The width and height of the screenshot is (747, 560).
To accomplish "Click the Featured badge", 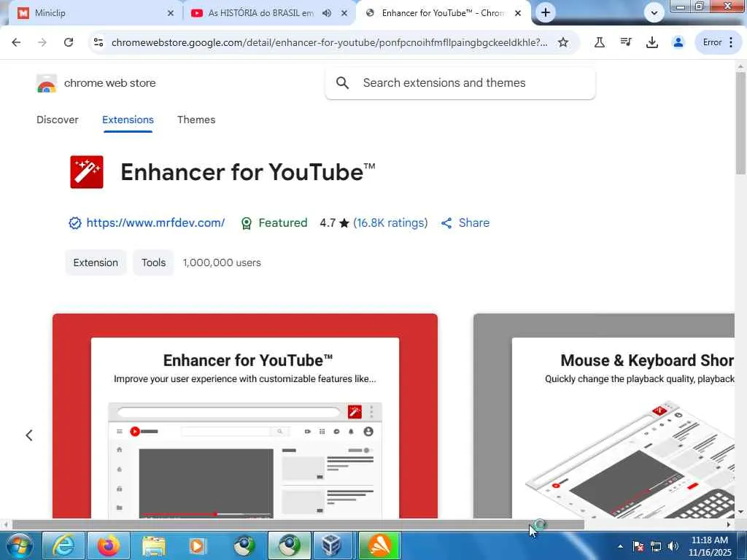I will tap(274, 223).
